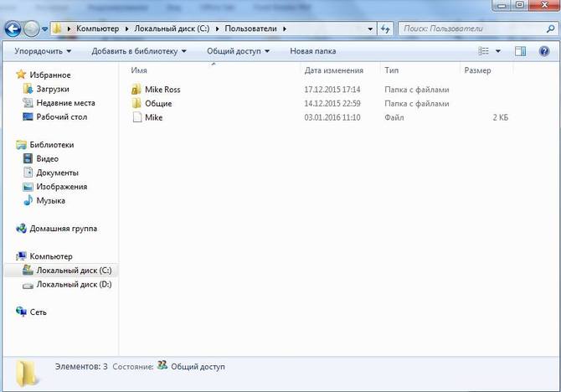Expand arrow after Компьютер in address bar

[x=126, y=29]
